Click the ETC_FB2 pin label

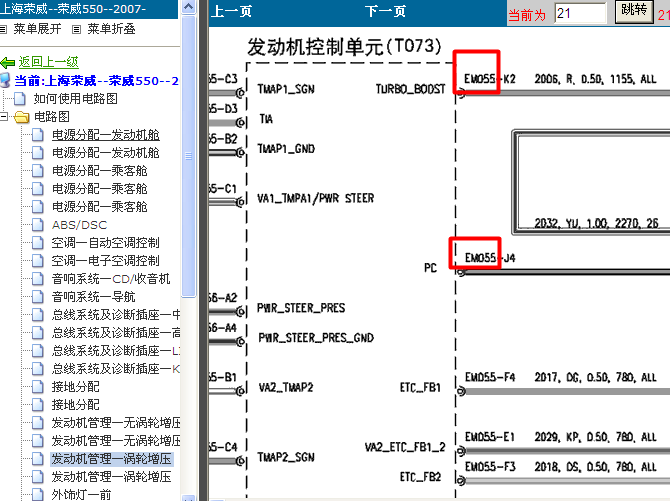coord(420,477)
